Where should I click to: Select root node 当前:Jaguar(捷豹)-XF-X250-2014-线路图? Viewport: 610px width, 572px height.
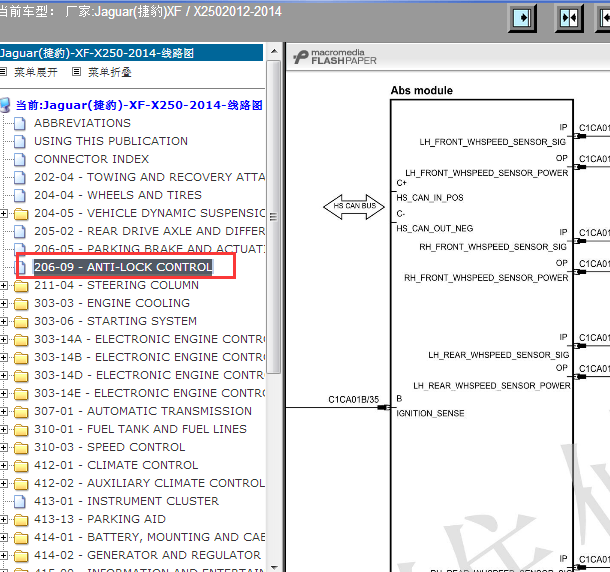click(x=139, y=105)
